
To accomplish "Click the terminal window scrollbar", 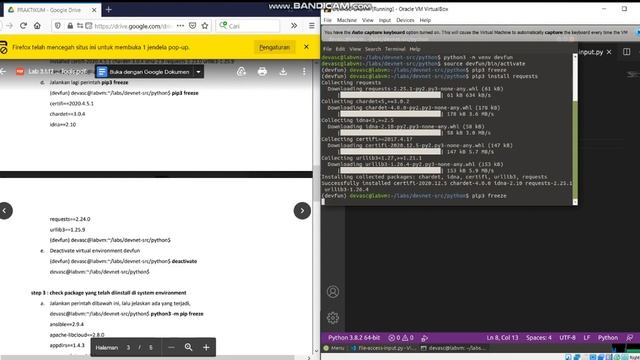I will [x=575, y=130].
